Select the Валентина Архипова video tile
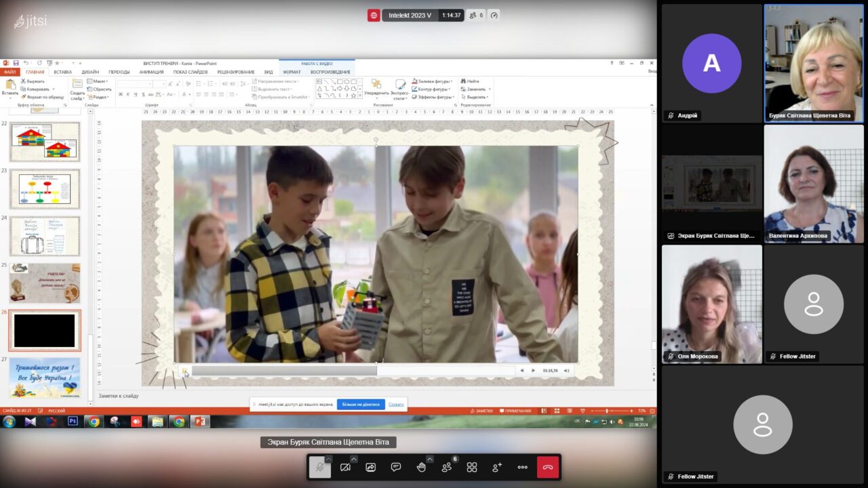The width and height of the screenshot is (868, 488). [x=814, y=184]
